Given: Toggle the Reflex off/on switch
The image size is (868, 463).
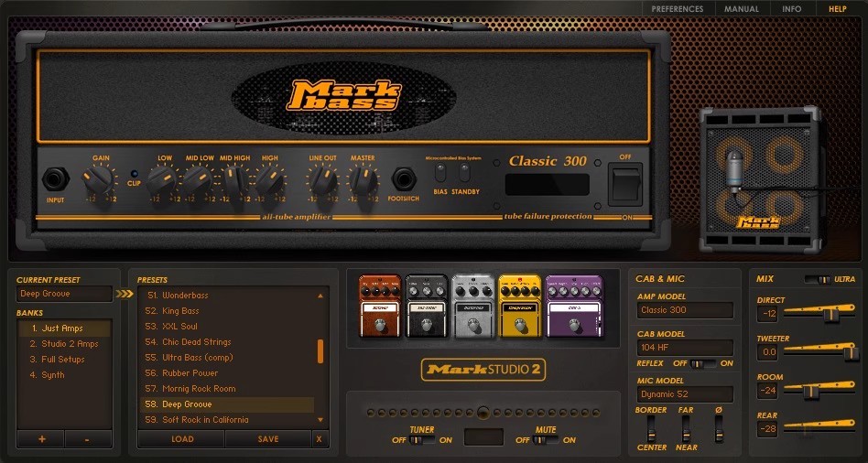Looking at the screenshot, I should [703, 363].
